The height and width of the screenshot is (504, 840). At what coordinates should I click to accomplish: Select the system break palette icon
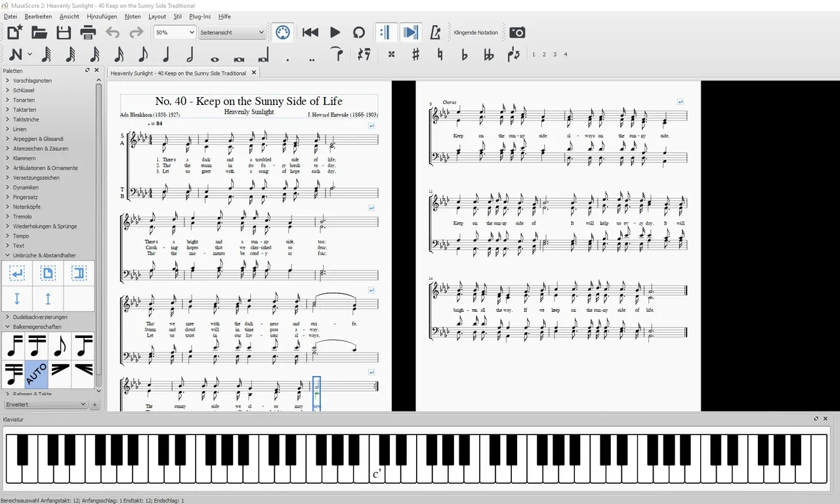(x=17, y=273)
